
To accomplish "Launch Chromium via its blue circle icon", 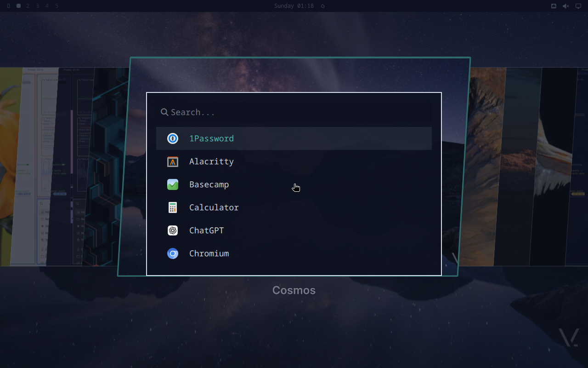I will pyautogui.click(x=173, y=253).
